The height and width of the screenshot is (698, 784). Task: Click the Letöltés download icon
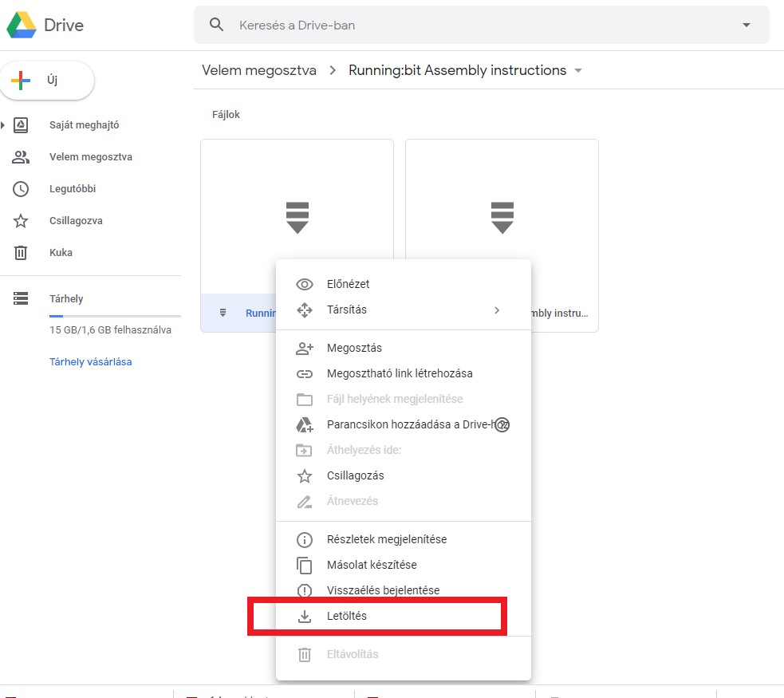click(304, 617)
